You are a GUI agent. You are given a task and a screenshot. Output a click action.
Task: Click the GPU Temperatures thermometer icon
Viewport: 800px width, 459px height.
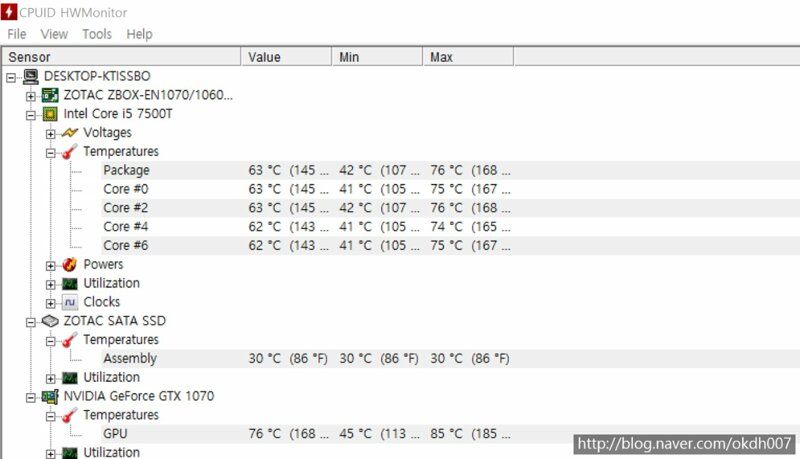(x=70, y=415)
